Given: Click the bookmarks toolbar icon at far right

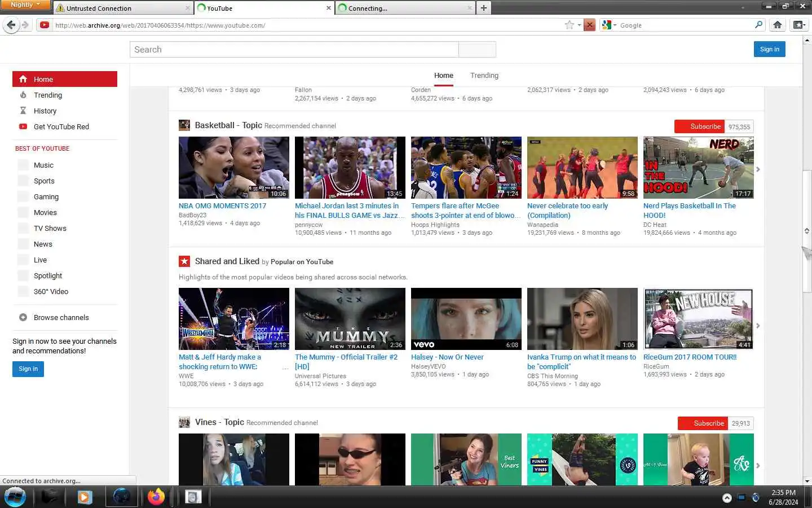Looking at the screenshot, I should (x=799, y=25).
